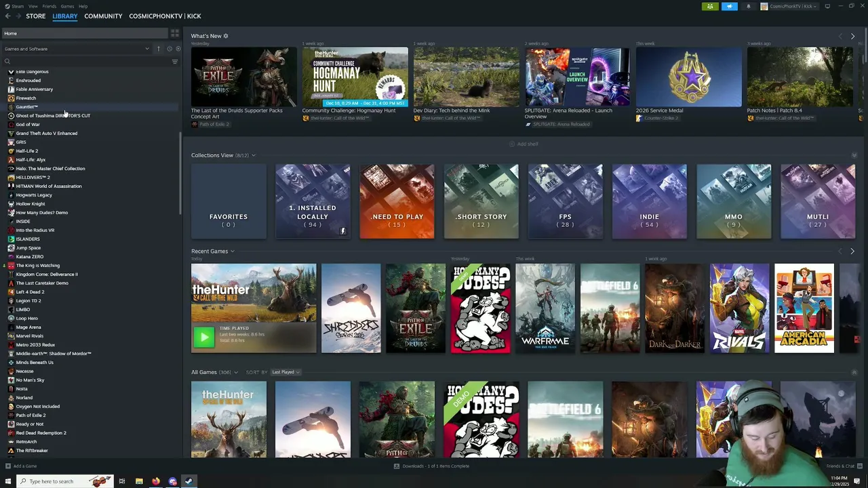Open the FPS collection tile

click(x=565, y=201)
